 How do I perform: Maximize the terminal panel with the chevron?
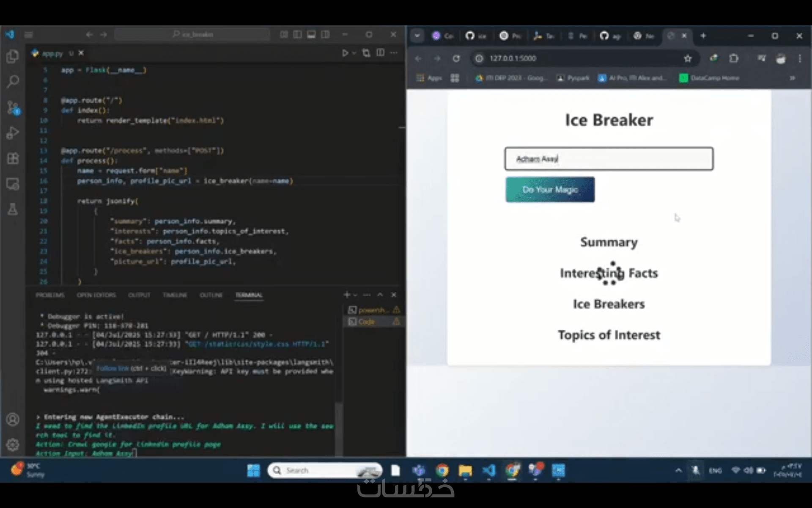coord(380,295)
